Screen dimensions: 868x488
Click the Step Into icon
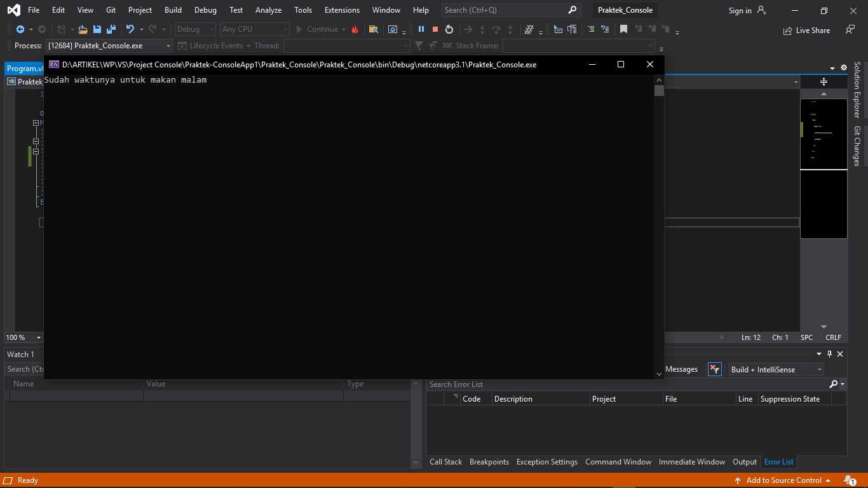pyautogui.click(x=482, y=29)
